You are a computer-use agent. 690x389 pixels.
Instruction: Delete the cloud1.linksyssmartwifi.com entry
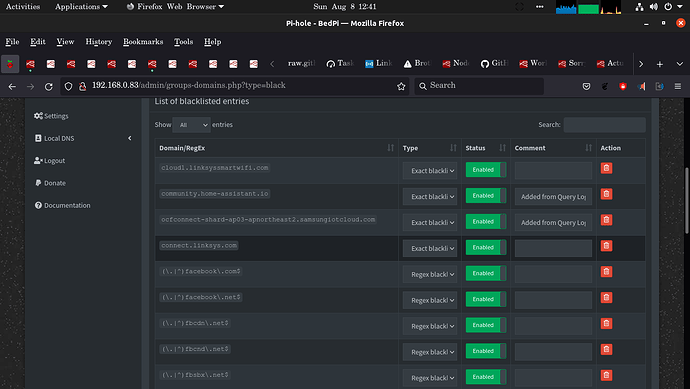(x=606, y=168)
